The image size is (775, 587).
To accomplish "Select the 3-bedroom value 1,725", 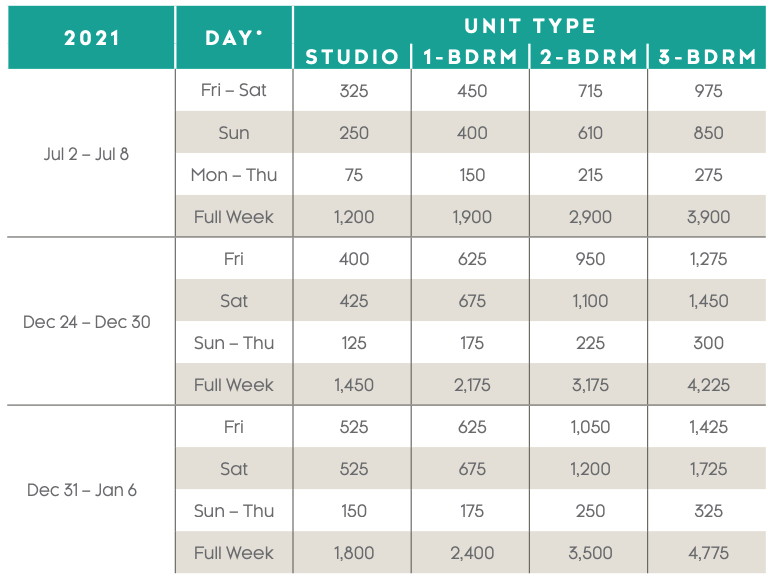I will pyautogui.click(x=708, y=469).
